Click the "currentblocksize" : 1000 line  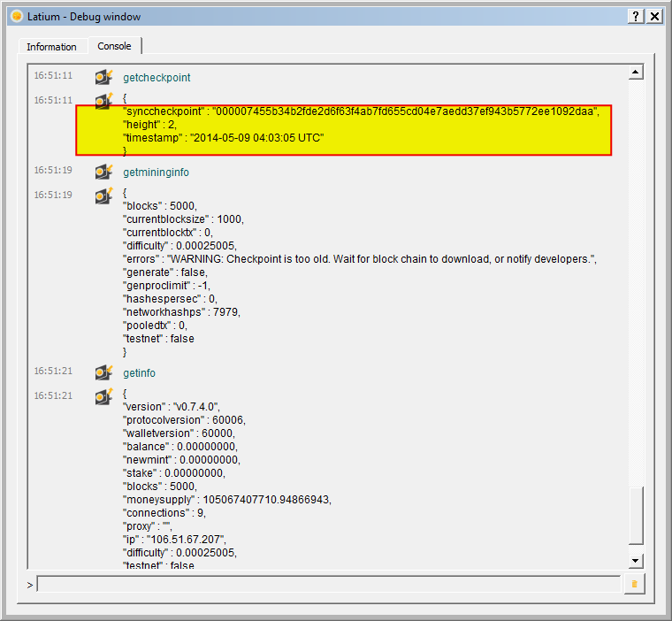click(183, 219)
